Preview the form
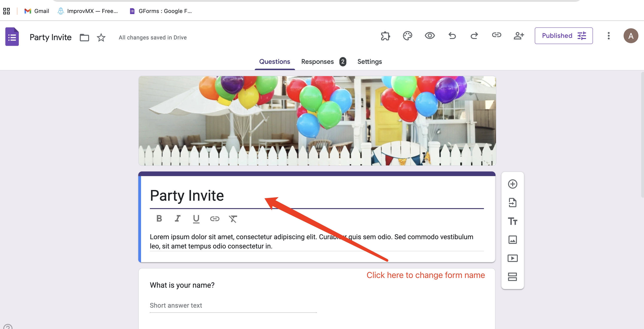This screenshot has height=329, width=644. [429, 36]
